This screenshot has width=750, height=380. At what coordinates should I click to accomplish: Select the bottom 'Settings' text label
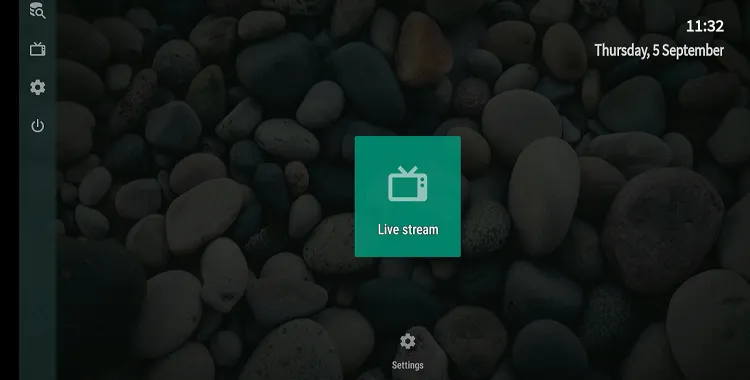[408, 365]
